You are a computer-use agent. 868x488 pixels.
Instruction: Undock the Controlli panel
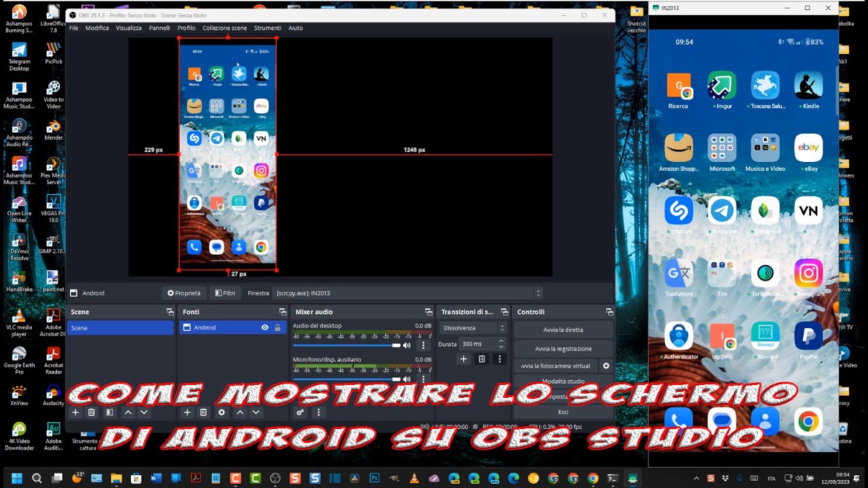(x=610, y=312)
